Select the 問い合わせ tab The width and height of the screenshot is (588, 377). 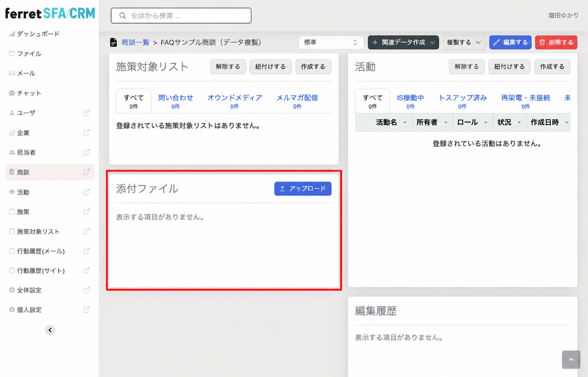tap(176, 101)
